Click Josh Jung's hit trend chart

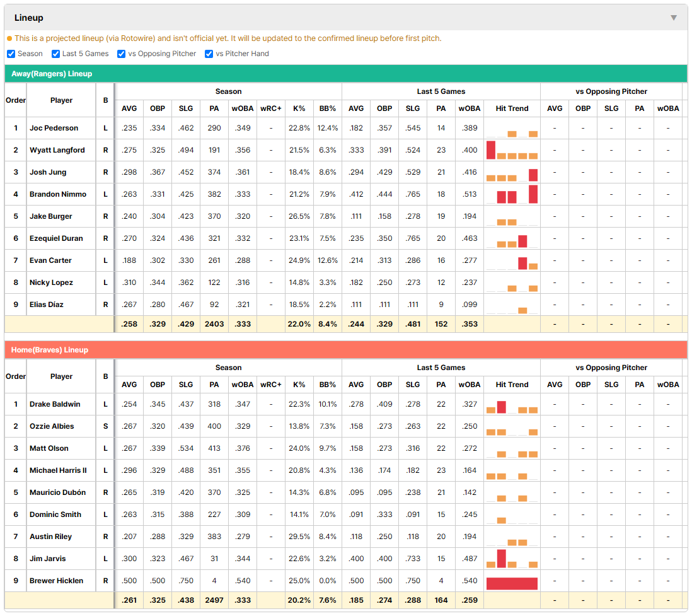pyautogui.click(x=512, y=172)
